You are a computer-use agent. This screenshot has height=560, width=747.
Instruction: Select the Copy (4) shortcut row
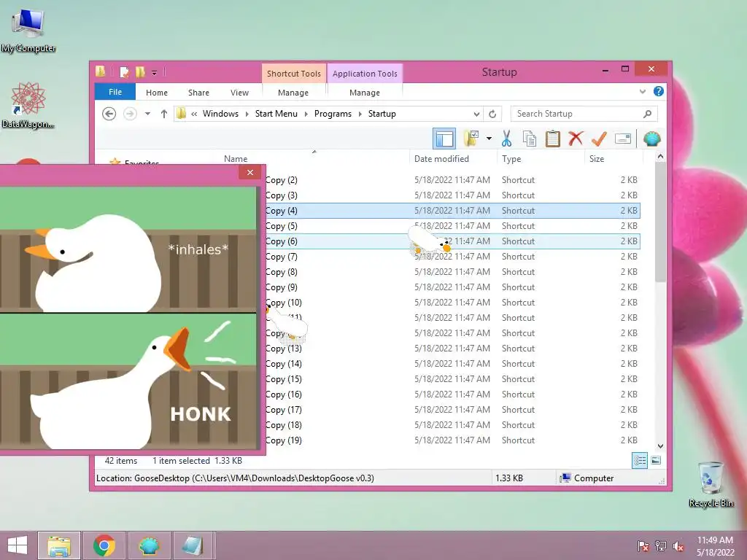452,211
